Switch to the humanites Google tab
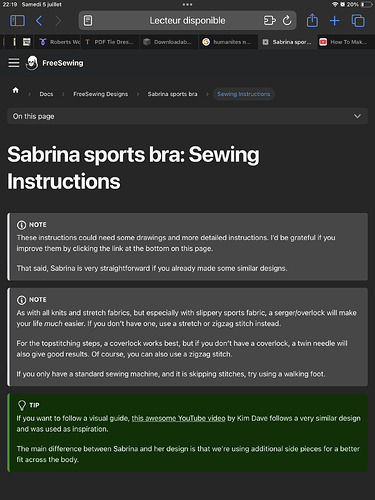The height and width of the screenshot is (500, 375). coord(227,42)
